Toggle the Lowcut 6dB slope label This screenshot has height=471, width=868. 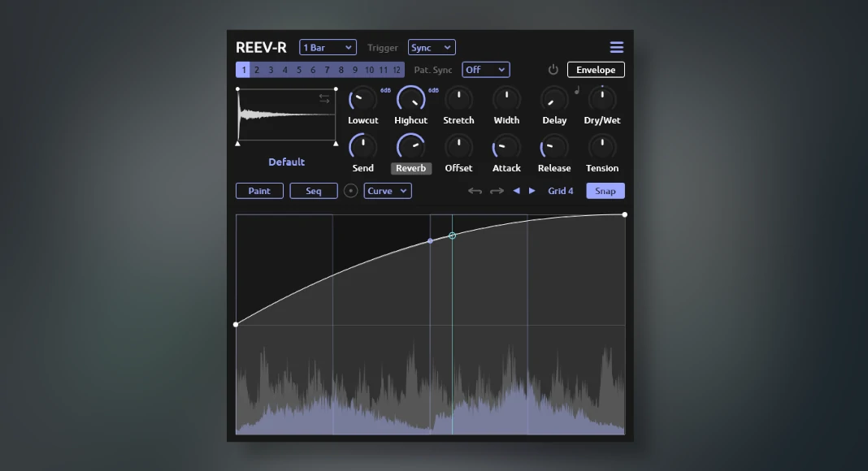(386, 90)
